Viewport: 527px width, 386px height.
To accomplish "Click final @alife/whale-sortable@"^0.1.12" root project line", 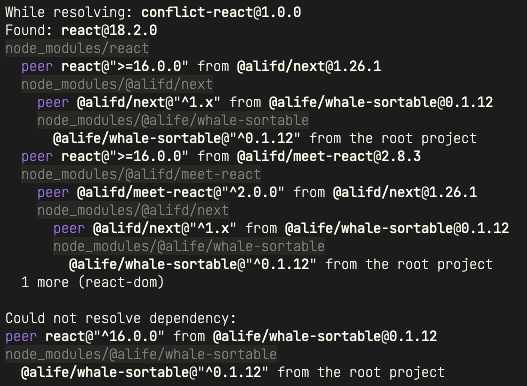I will click(x=233, y=373).
